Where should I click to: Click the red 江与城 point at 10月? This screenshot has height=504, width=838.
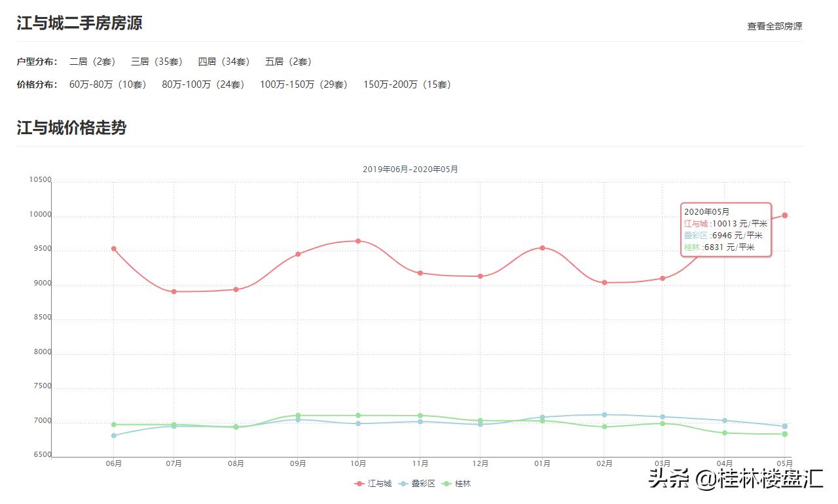[358, 241]
